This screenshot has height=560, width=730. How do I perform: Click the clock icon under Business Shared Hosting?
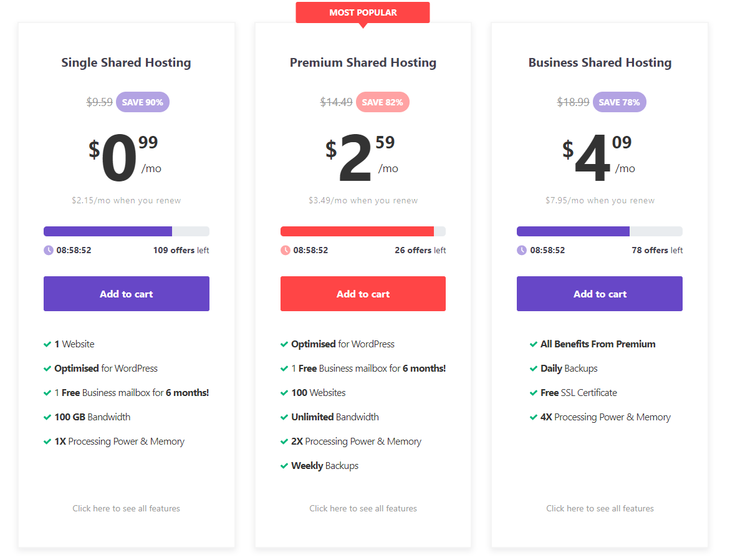522,250
